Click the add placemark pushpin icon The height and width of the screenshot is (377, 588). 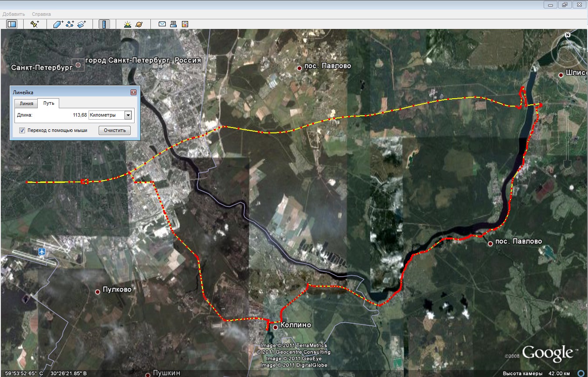(35, 24)
